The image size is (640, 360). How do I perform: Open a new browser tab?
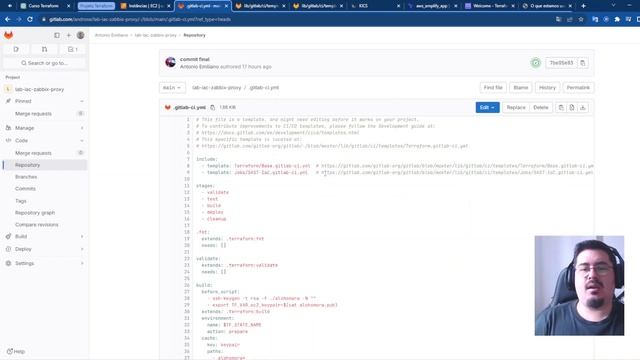click(583, 6)
